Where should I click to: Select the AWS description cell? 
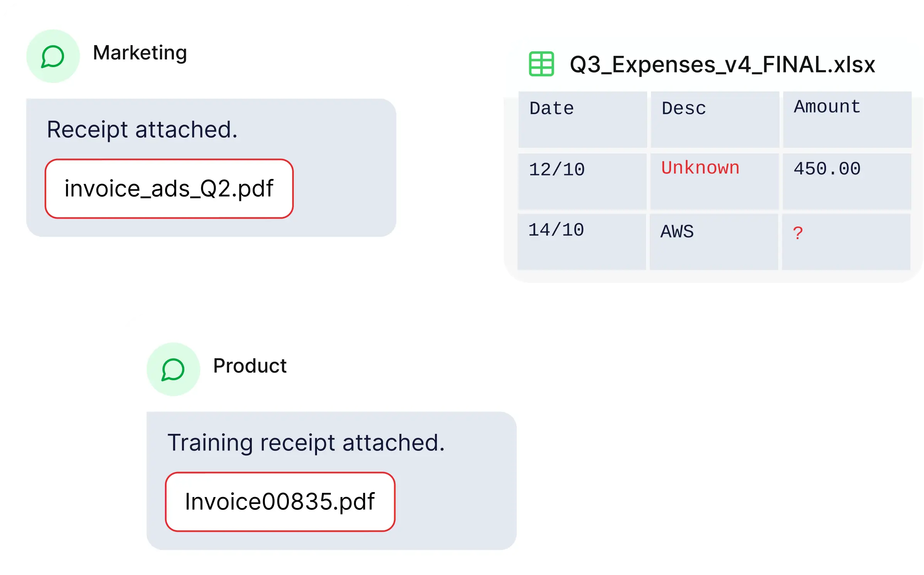[714, 241]
